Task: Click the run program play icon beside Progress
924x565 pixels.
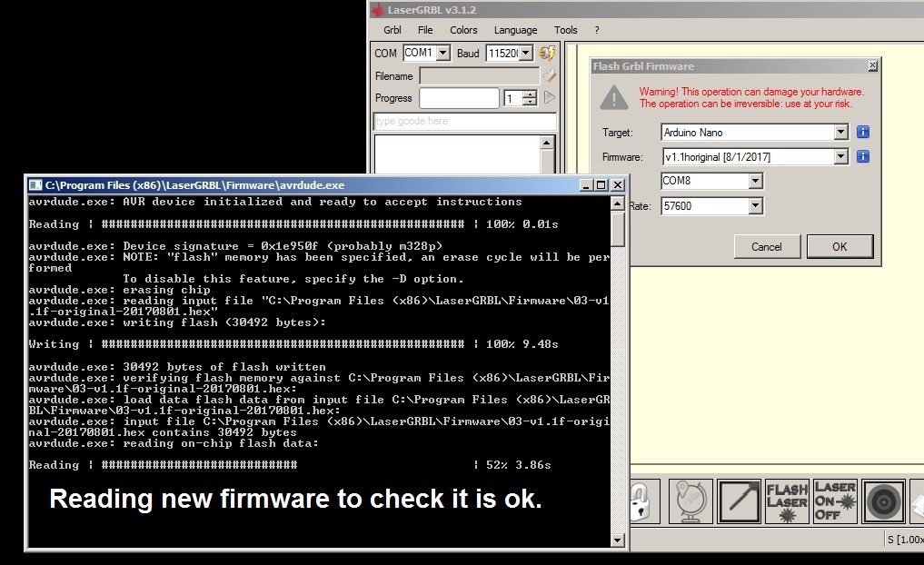Action: (549, 98)
